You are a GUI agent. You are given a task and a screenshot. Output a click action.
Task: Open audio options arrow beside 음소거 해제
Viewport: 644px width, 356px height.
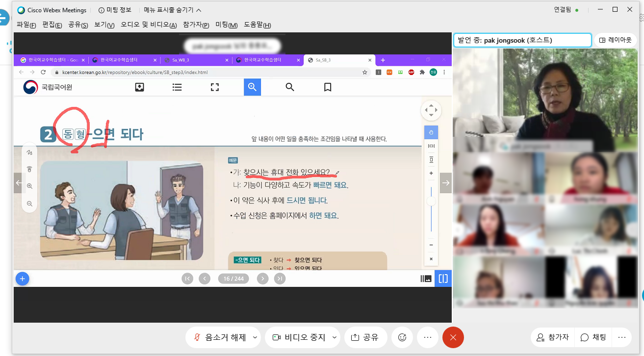[255, 337]
